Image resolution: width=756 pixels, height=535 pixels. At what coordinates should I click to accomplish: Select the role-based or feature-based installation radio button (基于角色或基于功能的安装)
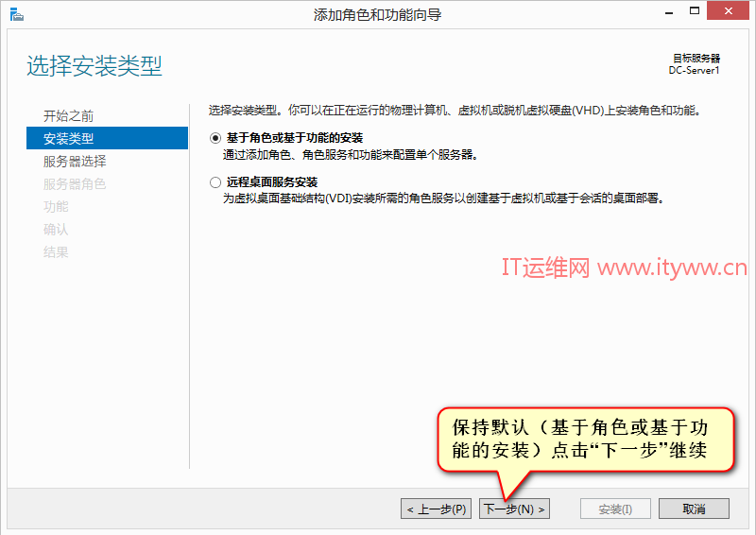[x=215, y=138]
